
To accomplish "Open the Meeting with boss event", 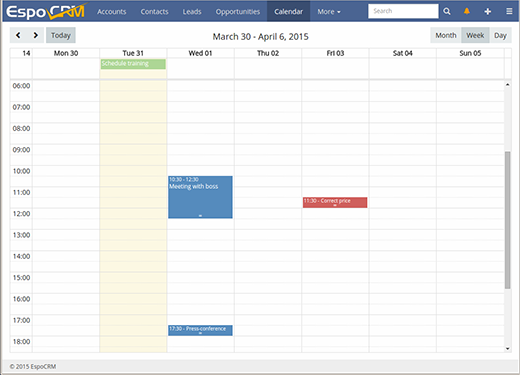I will 200,197.
